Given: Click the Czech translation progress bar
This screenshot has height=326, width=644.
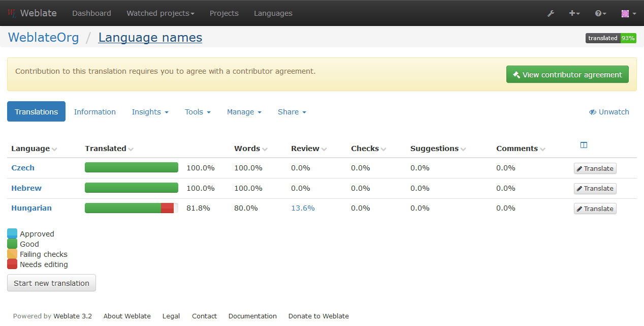Looking at the screenshot, I should [x=132, y=167].
